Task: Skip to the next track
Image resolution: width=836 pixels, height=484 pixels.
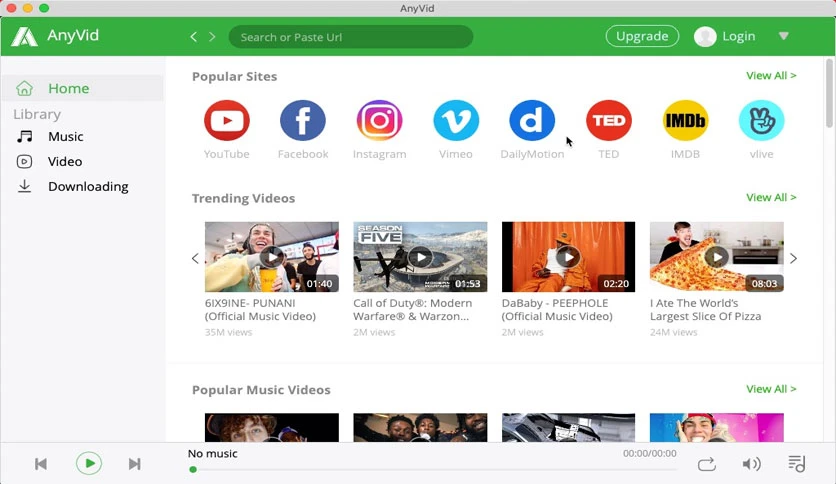Action: click(x=135, y=464)
